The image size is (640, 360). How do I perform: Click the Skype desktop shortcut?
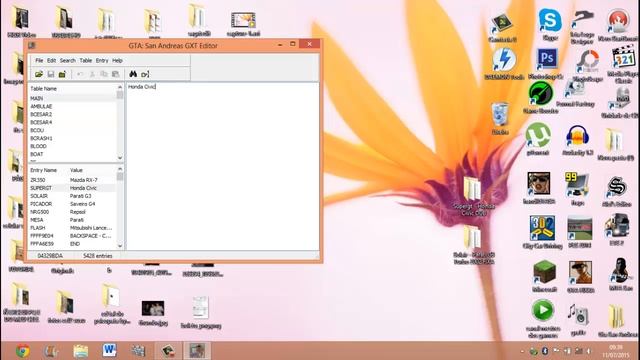[550, 24]
